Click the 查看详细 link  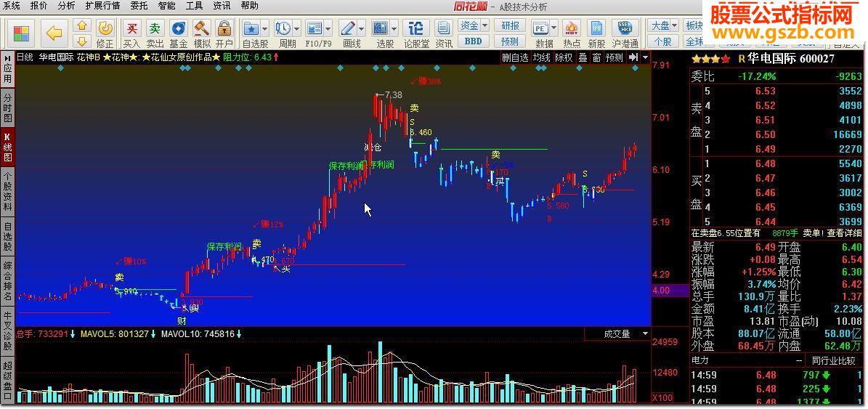844,233
